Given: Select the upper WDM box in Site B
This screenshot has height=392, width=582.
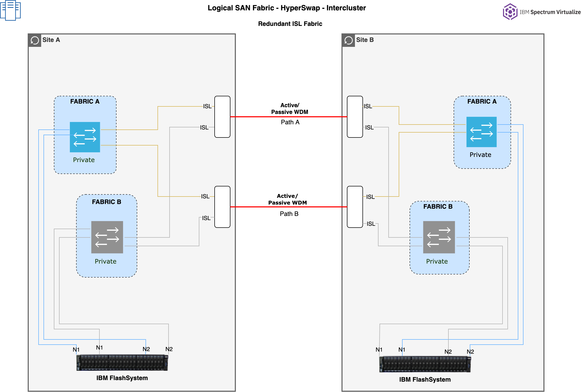Looking at the screenshot, I should point(355,117).
